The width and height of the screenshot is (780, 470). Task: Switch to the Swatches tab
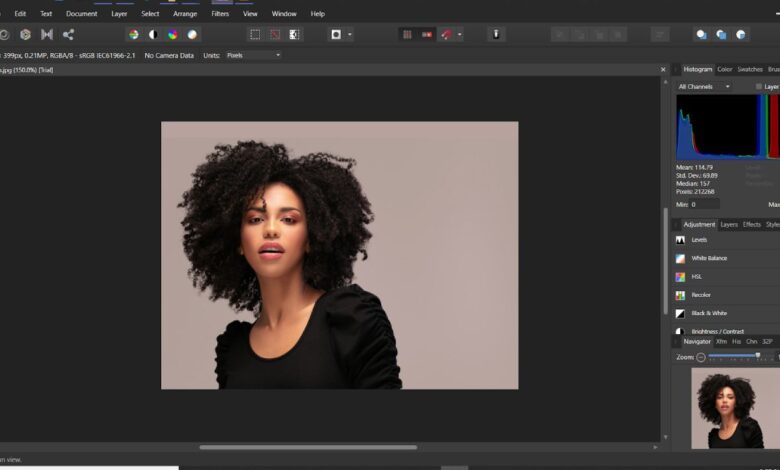tap(750, 69)
